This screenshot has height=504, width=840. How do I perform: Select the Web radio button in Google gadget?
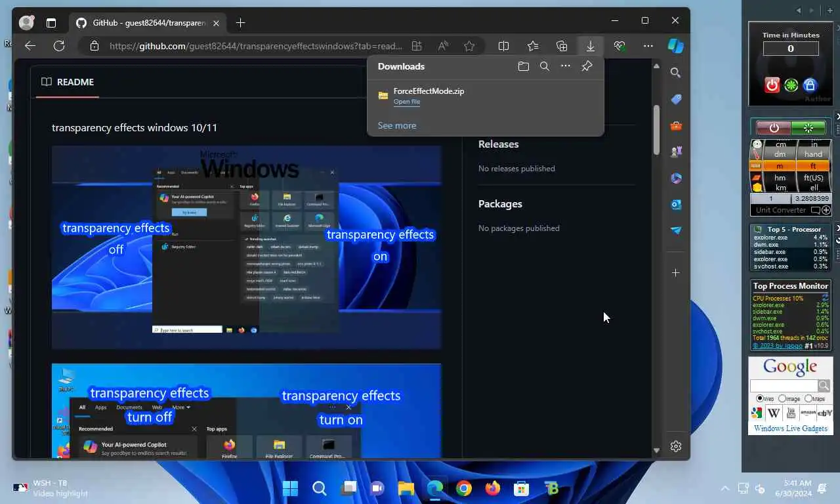(x=760, y=398)
